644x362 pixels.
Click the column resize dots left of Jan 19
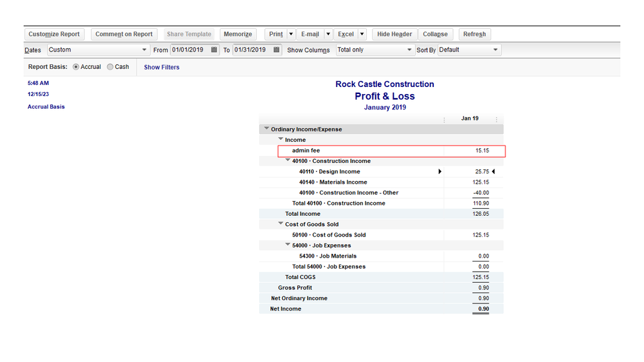tap(444, 120)
